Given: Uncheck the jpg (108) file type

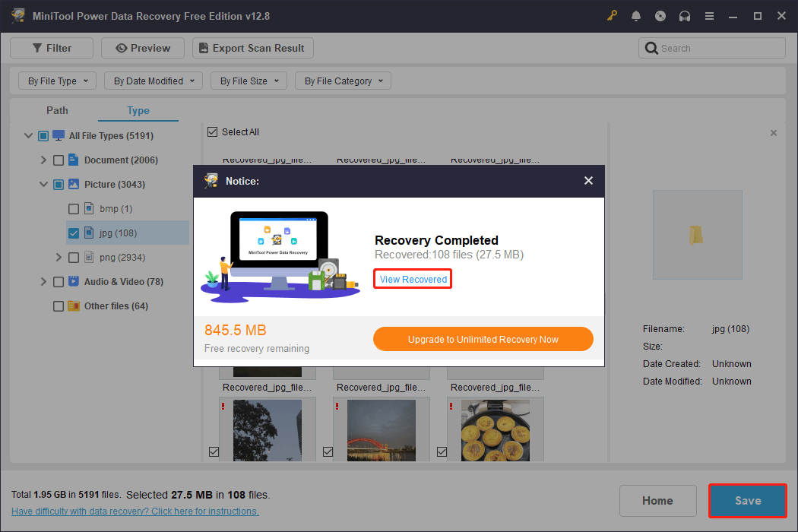Looking at the screenshot, I should 73,233.
